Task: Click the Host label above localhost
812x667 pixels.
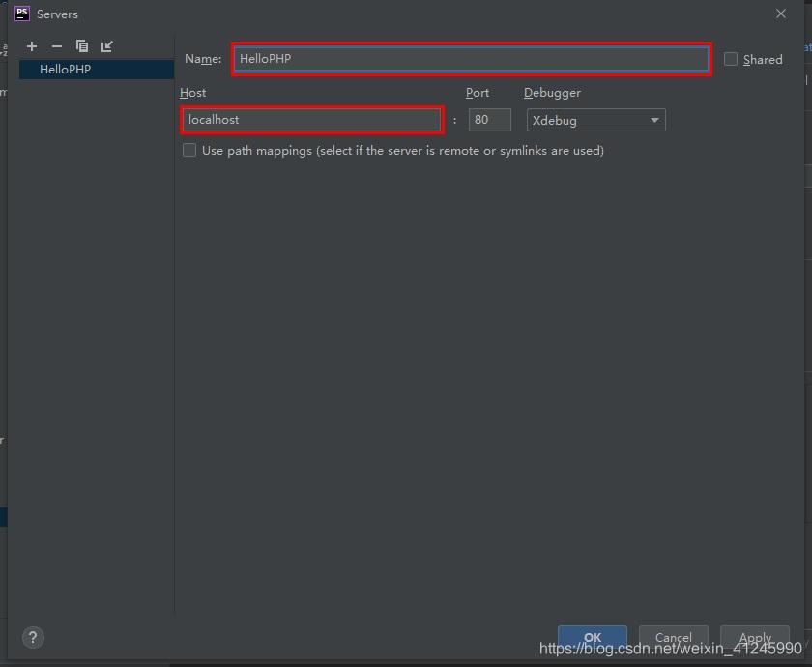Action: point(192,93)
